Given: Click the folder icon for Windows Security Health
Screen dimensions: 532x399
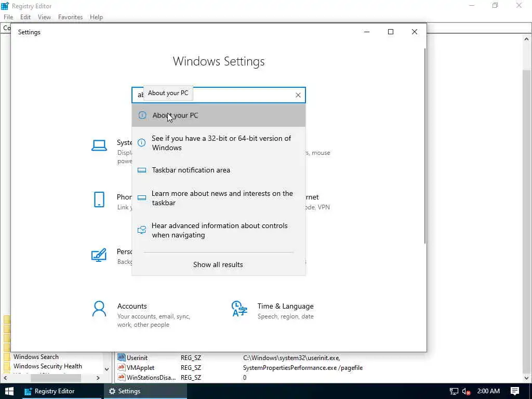Looking at the screenshot, I should (7, 366).
